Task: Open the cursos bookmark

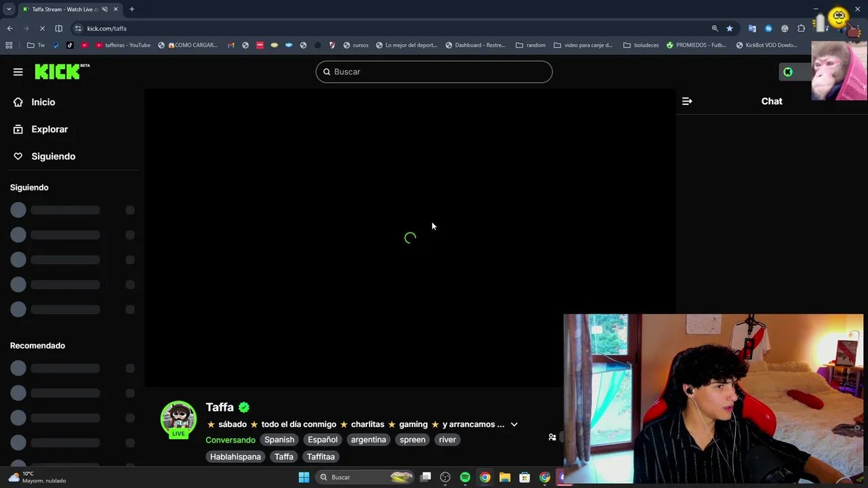Action: pos(356,45)
